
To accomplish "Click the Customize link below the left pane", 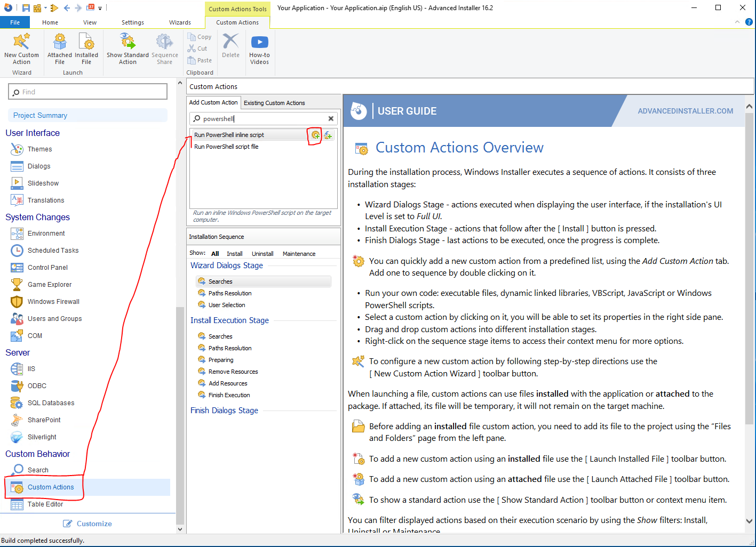I will pyautogui.click(x=87, y=524).
